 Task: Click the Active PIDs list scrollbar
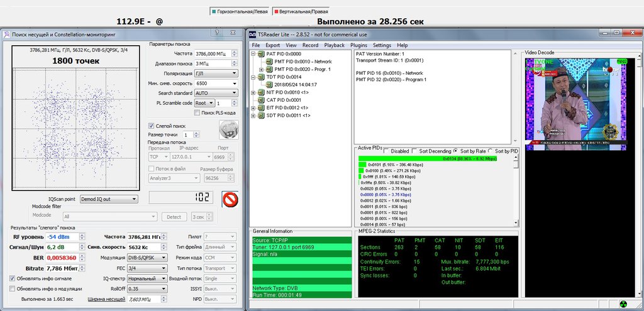[x=516, y=192]
